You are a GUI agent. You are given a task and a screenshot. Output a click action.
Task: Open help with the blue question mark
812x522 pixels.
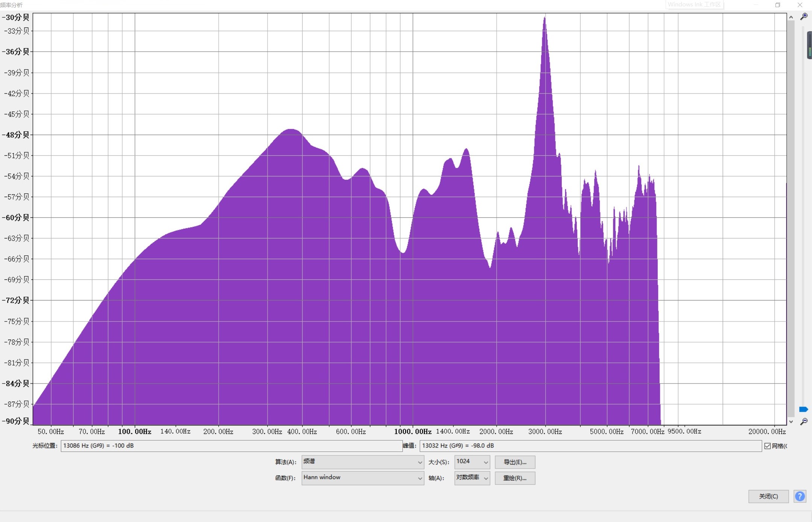click(x=800, y=496)
